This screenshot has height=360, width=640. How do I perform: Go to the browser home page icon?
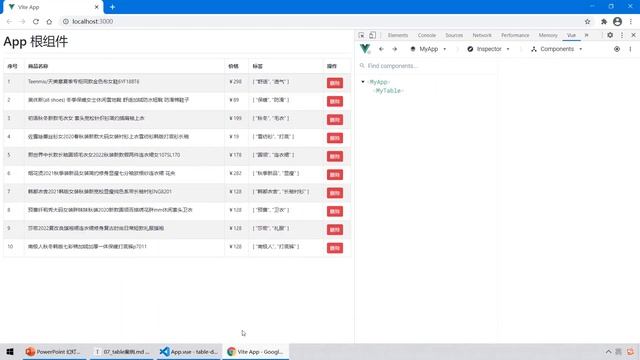click(x=49, y=22)
